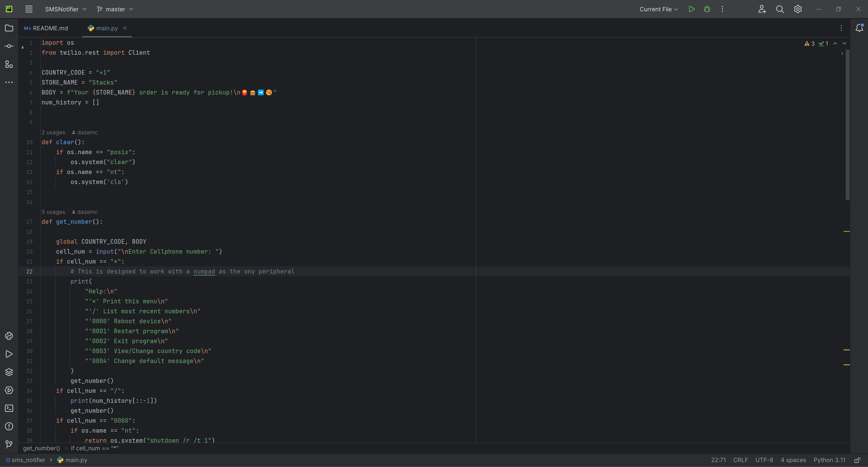Switch to the README.md tab

coord(46,28)
